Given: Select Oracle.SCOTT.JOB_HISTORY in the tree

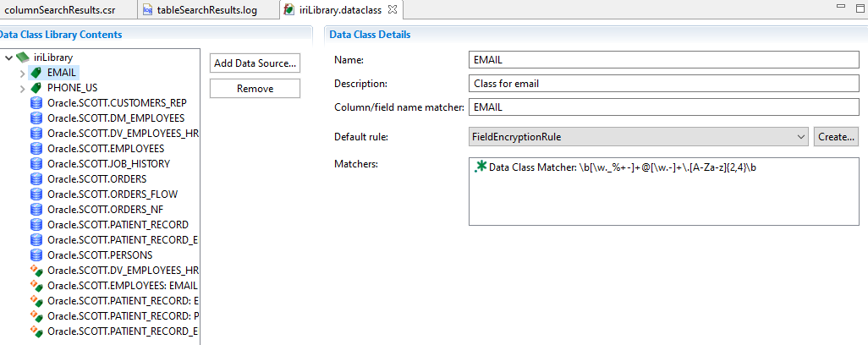Looking at the screenshot, I should pyautogui.click(x=108, y=164).
